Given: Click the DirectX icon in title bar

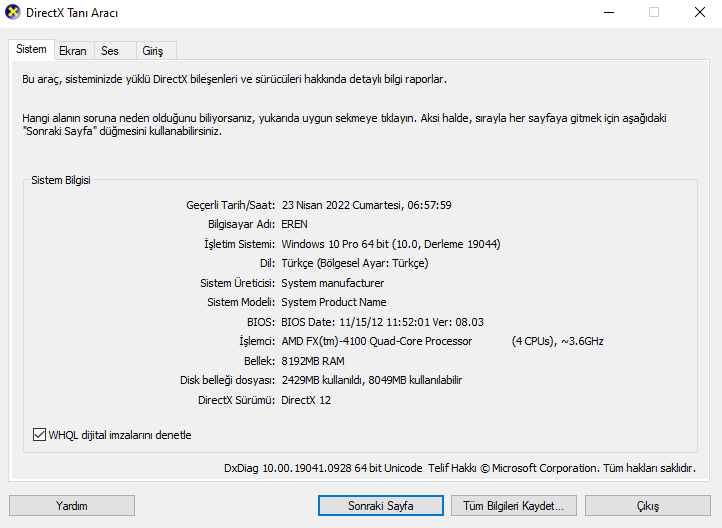Looking at the screenshot, I should click(x=12, y=12).
